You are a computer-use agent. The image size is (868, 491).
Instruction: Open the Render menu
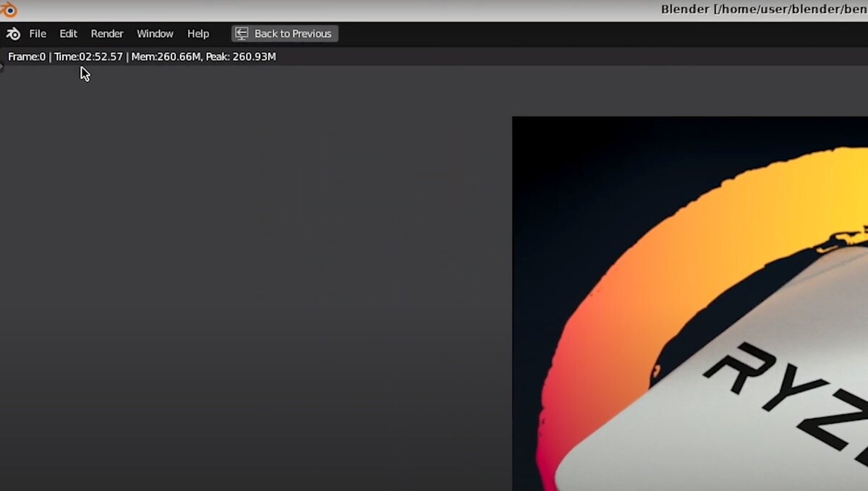click(x=107, y=34)
